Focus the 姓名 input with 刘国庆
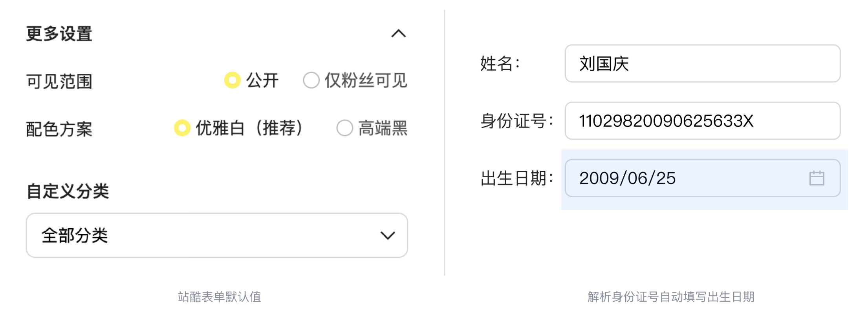The image size is (868, 313). click(x=703, y=64)
